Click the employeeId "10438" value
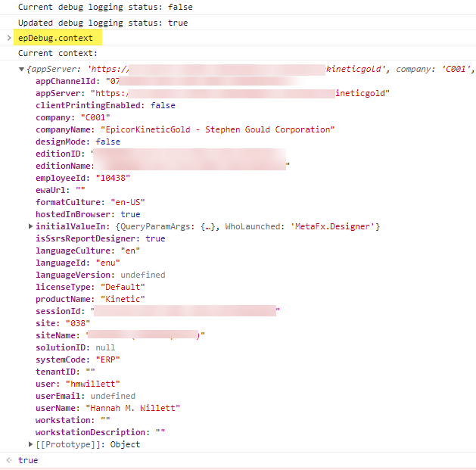The height and width of the screenshot is (470, 476). (113, 178)
